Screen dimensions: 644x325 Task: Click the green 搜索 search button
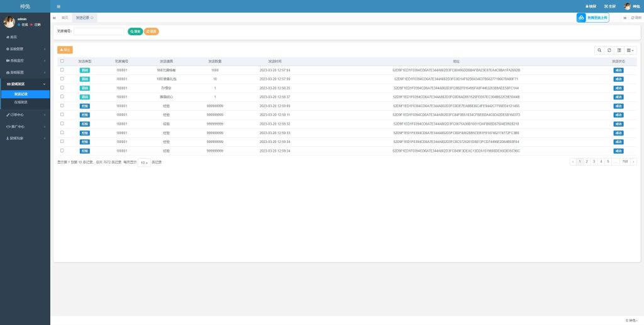(x=135, y=31)
